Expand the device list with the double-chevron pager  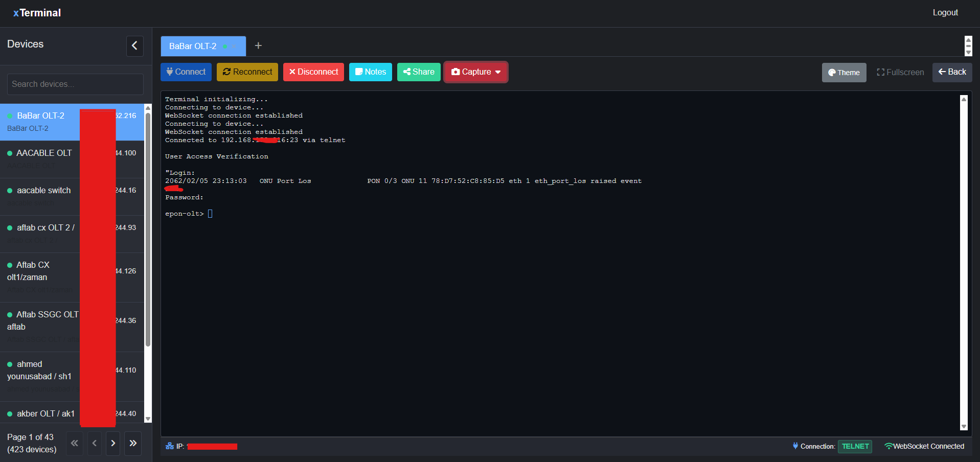tap(132, 443)
